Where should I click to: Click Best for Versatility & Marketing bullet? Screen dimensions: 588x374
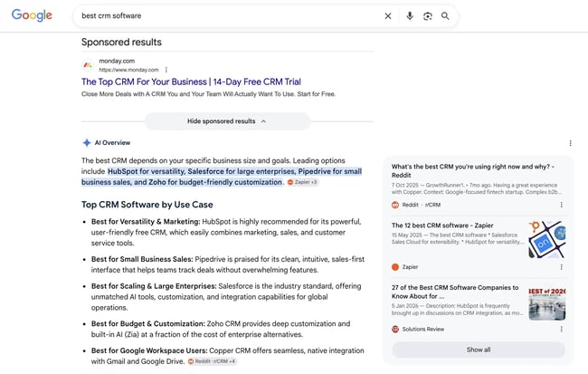(226, 232)
